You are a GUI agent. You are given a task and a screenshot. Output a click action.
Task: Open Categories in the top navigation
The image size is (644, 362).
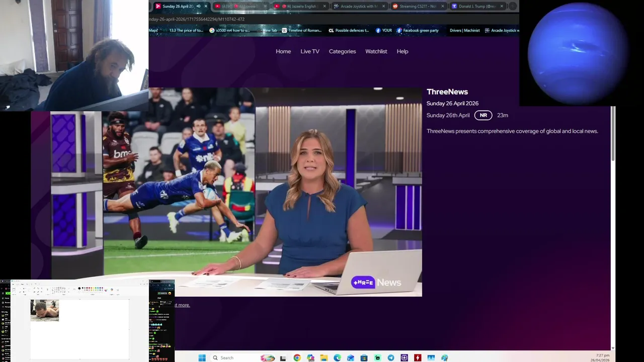[342, 51]
